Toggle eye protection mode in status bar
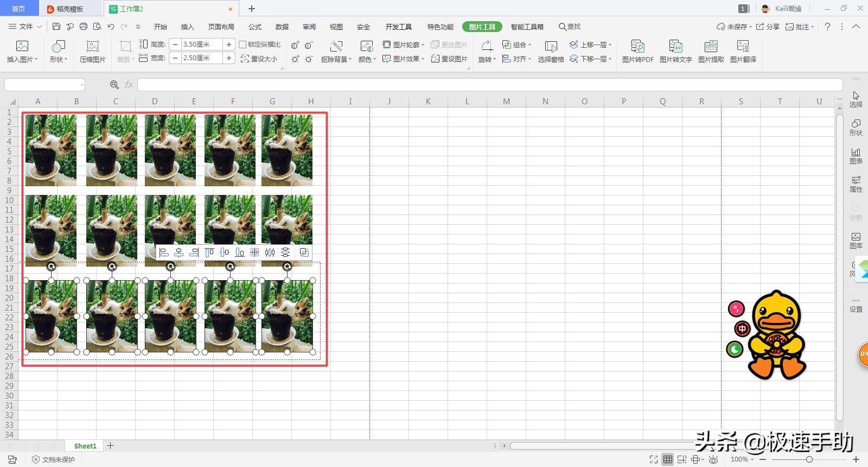The height and width of the screenshot is (467, 868). [713, 459]
